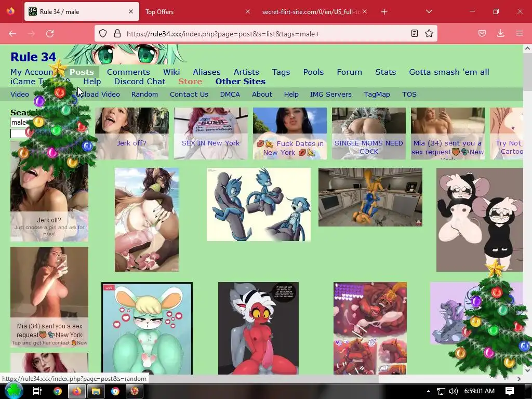Image resolution: width=532 pixels, height=399 pixels.
Task: Open the Pools page
Action: point(313,72)
